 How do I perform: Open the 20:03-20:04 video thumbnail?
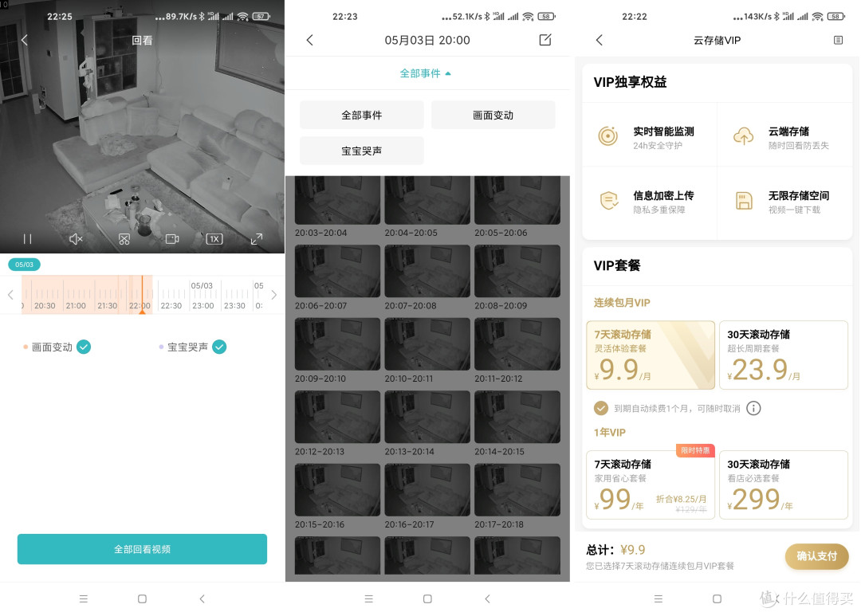(x=337, y=200)
